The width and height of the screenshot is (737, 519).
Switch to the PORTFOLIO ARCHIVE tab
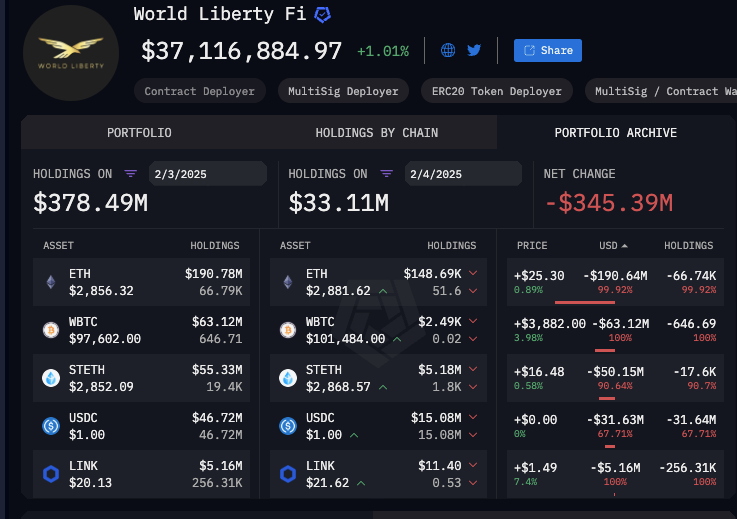616,133
